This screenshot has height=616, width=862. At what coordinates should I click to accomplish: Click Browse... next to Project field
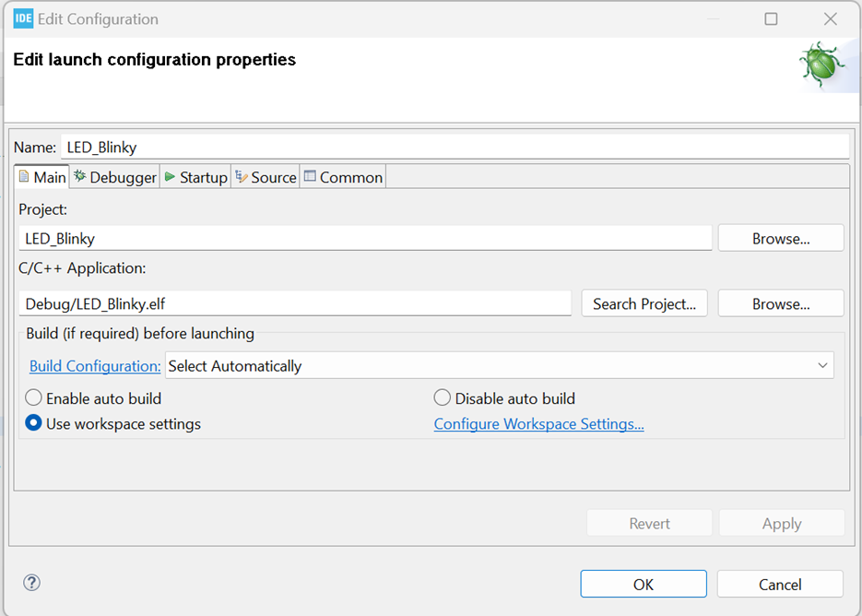tap(781, 238)
